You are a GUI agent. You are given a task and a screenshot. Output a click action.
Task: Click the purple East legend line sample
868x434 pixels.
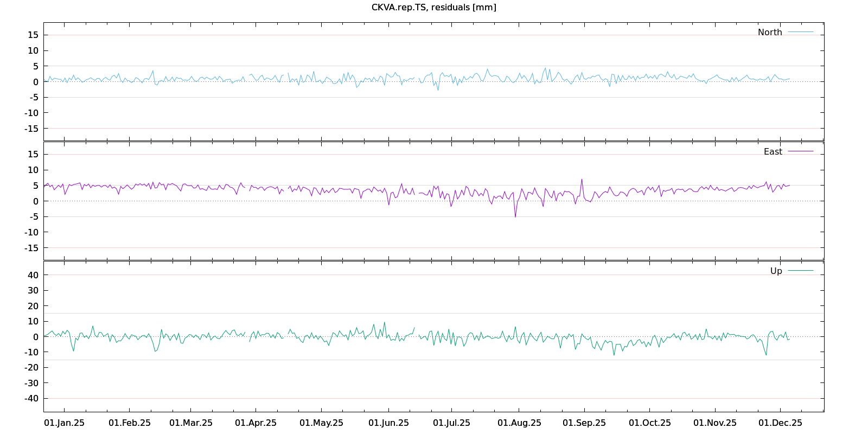tap(800, 151)
